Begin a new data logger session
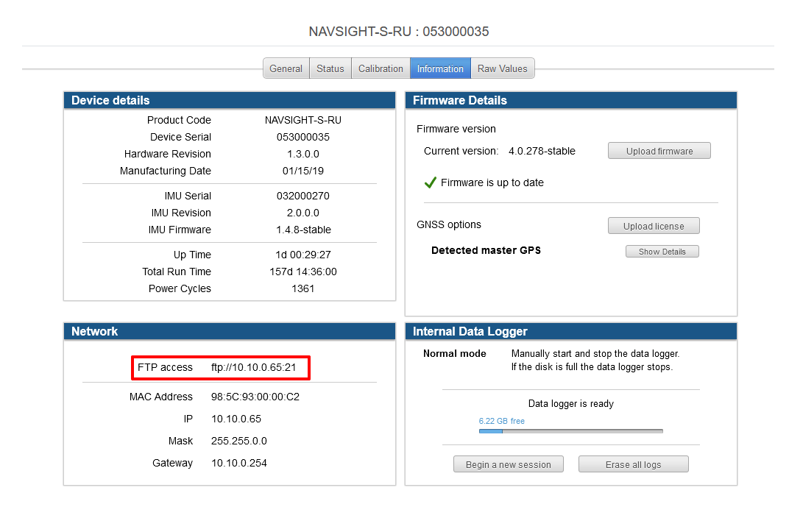Screen dimensions: 789x532 508,464
